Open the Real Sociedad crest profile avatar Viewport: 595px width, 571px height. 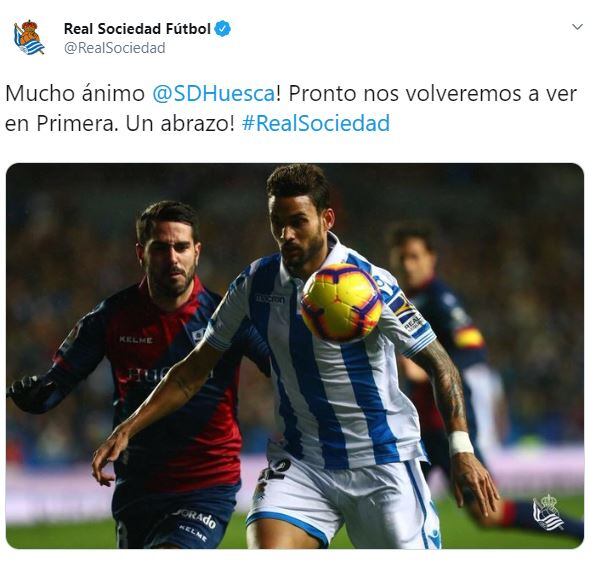point(29,38)
